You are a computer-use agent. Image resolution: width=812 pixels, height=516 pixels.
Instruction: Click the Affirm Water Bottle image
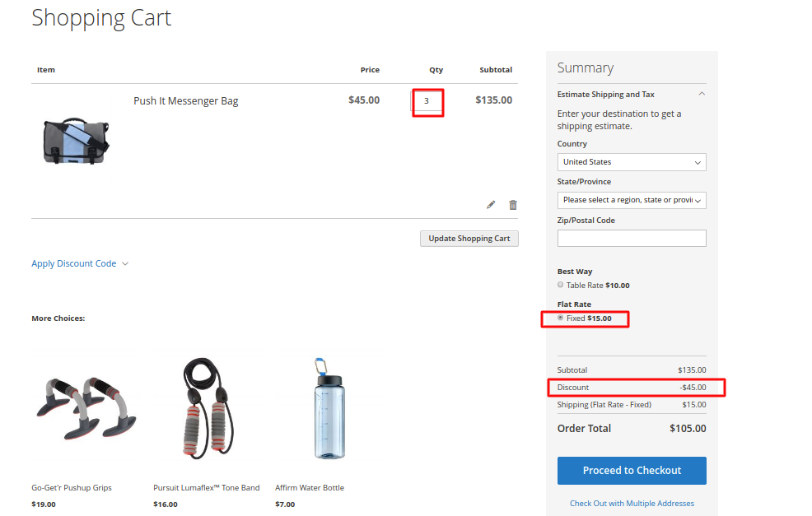pyautogui.click(x=329, y=408)
